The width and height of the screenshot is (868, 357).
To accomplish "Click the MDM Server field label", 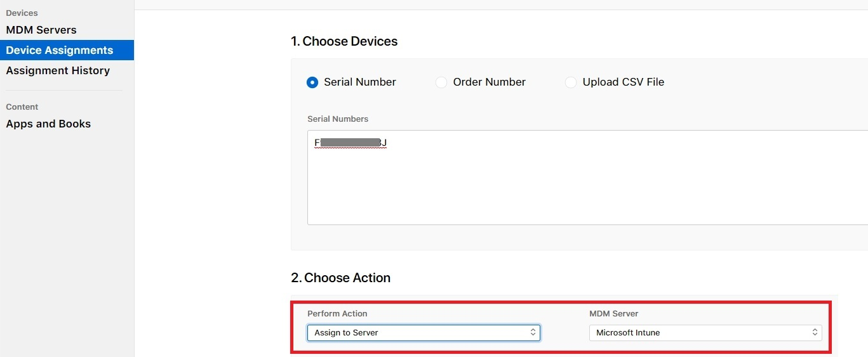I will (x=613, y=313).
